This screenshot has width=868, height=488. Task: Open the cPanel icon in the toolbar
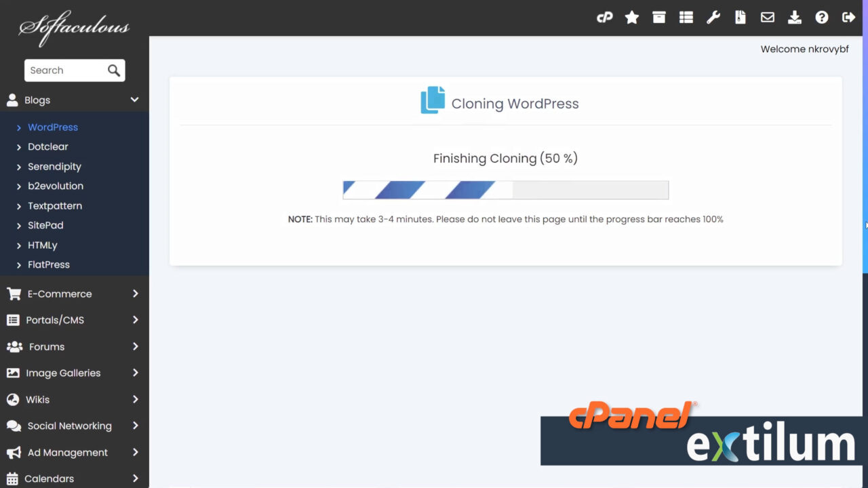[604, 17]
